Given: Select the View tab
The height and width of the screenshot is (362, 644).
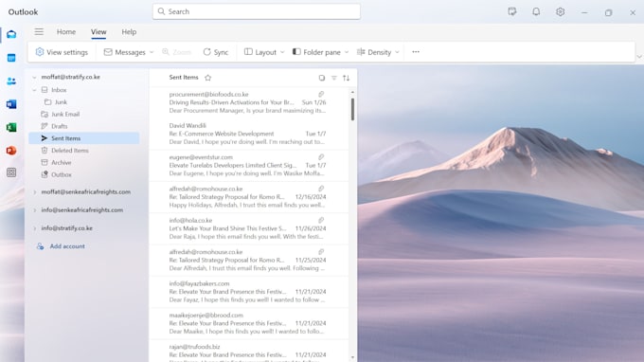Looking at the screenshot, I should 98,31.
